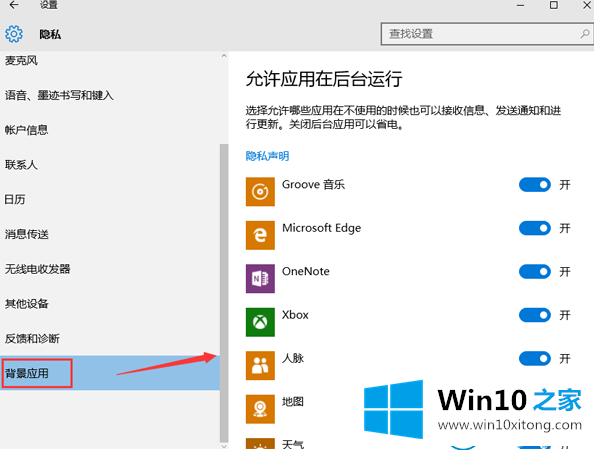This screenshot has height=451, width=594.
Task: Click the 隐私 page title
Action: (50, 34)
